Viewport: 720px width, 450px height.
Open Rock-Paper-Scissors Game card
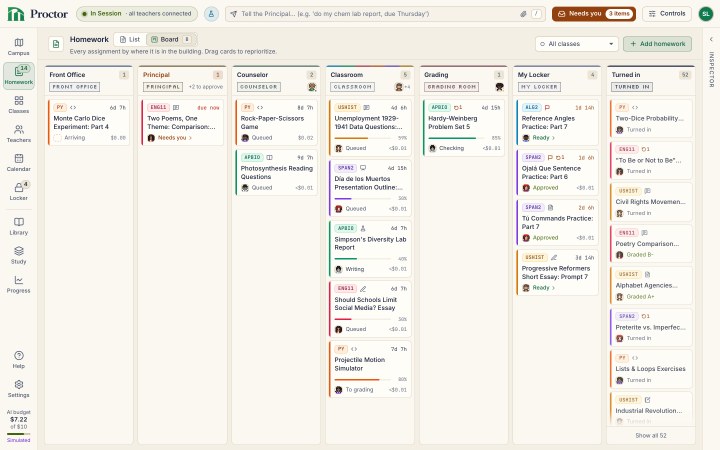276,123
